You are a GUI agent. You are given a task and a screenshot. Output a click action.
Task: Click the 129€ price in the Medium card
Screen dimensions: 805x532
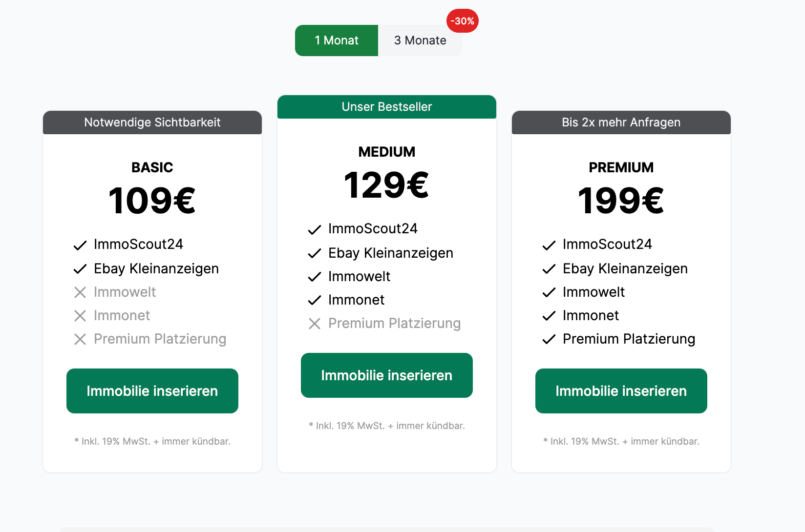(387, 185)
